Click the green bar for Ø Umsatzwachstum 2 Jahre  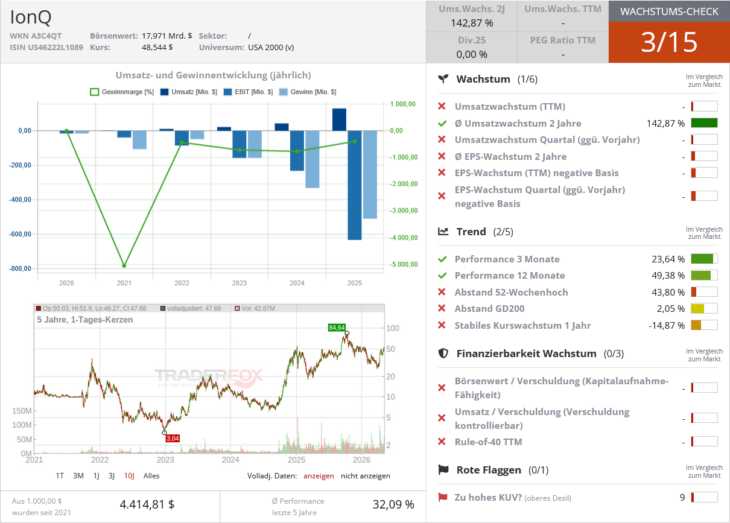pos(704,123)
